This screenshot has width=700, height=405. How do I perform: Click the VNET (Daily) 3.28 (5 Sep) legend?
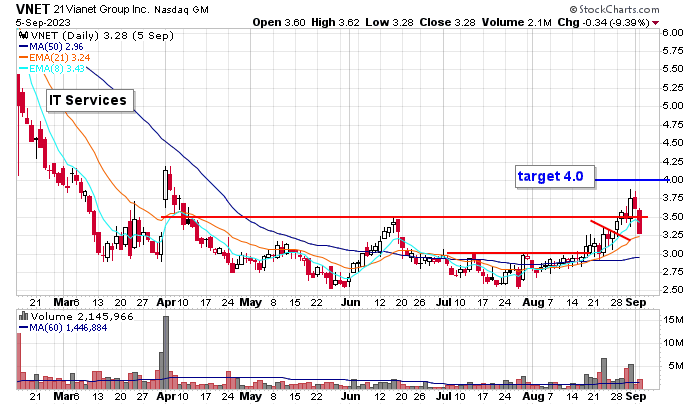tap(102, 35)
